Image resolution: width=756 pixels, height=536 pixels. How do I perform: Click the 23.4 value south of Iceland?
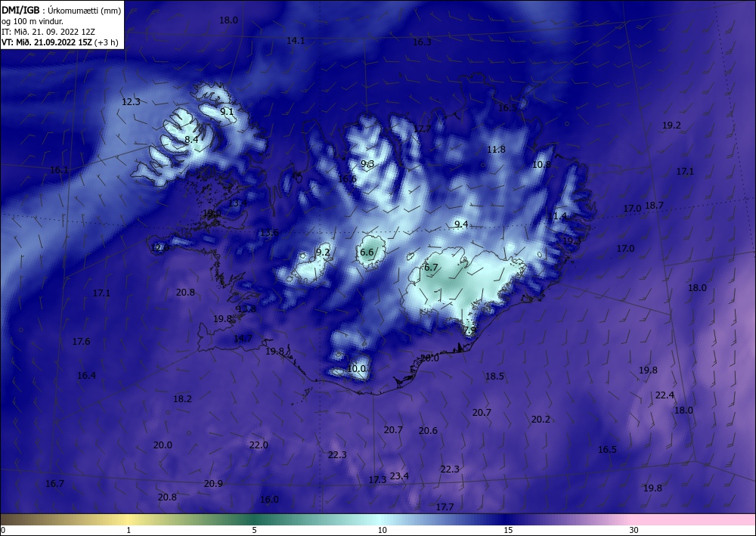399,476
